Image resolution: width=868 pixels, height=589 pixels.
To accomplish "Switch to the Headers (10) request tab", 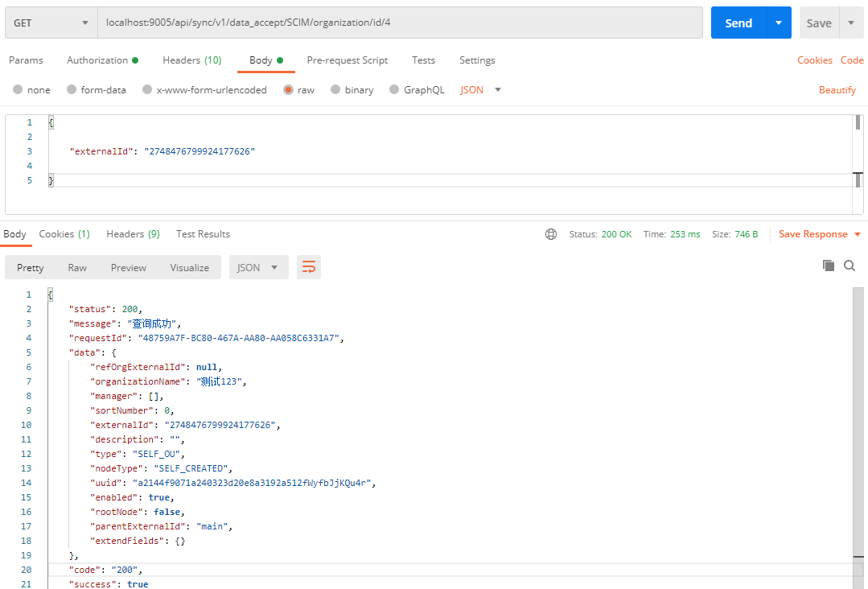I will (x=191, y=60).
